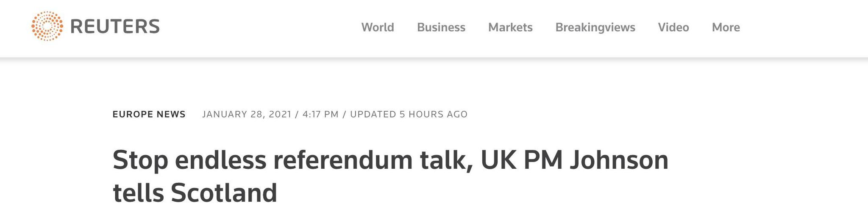Click the word 'tells' in the headline

click(138, 193)
